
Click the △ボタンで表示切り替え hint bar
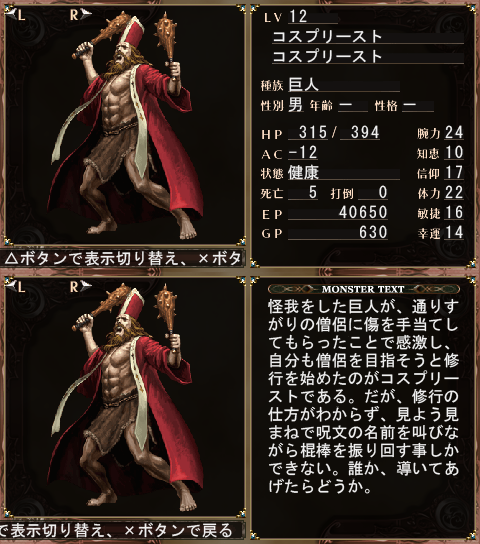click(x=122, y=258)
